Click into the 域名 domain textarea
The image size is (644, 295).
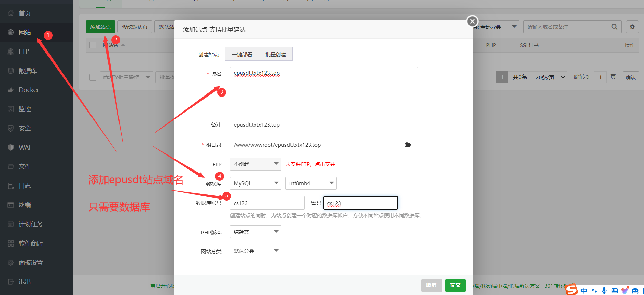pos(324,88)
